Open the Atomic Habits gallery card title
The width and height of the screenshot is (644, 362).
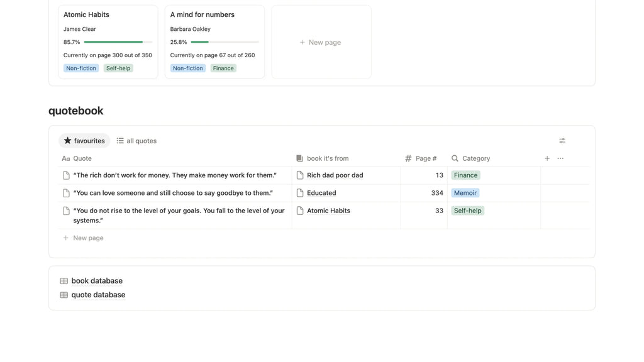point(86,15)
